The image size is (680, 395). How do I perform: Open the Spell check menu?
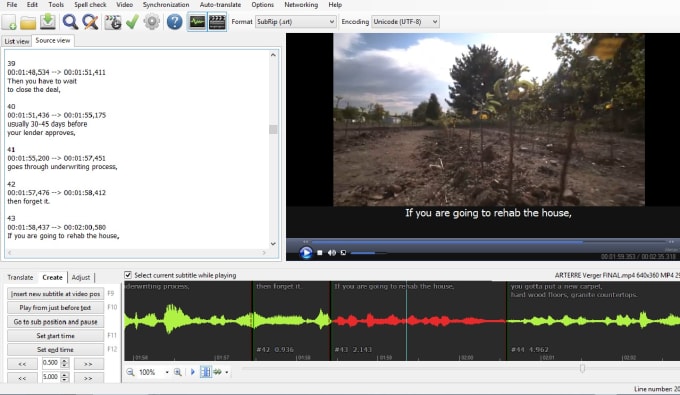(90, 5)
